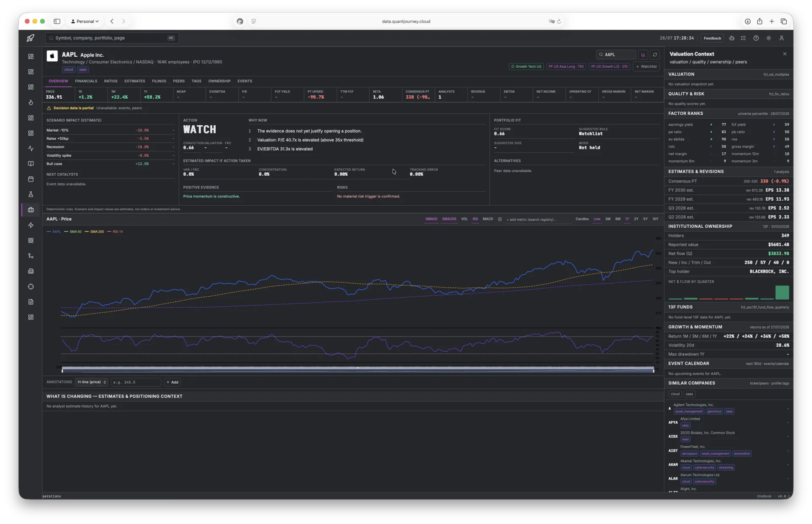Refresh data with the circular arrows icon
Screen dimensions: 812x524
coord(655,55)
